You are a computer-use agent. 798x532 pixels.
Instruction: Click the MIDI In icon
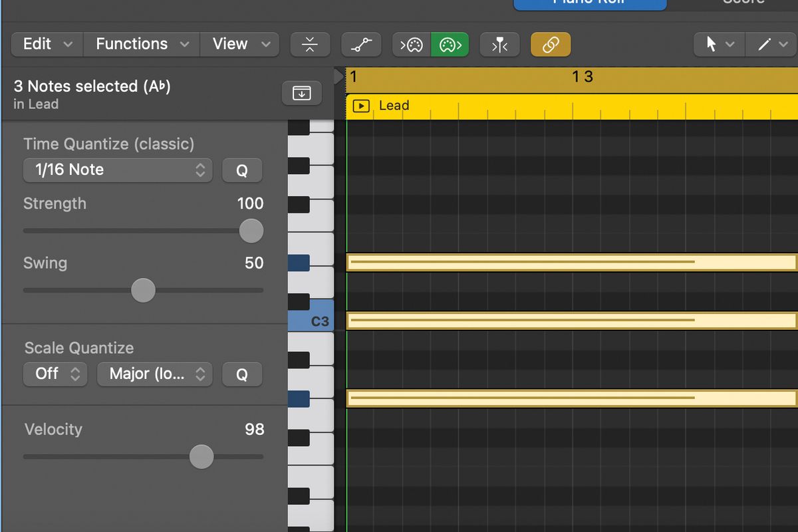click(411, 45)
